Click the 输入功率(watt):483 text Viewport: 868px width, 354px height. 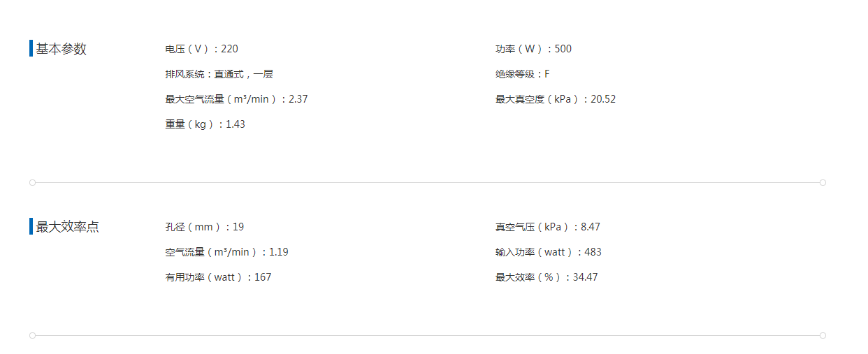click(x=549, y=252)
